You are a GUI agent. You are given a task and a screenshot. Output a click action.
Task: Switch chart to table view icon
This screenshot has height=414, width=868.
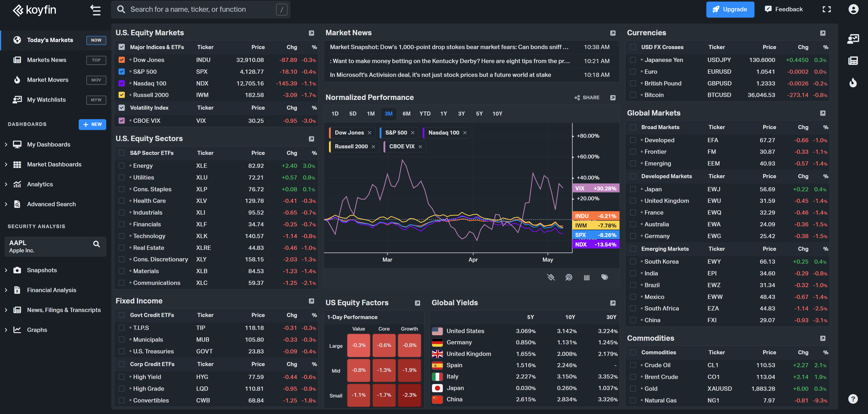(x=586, y=278)
